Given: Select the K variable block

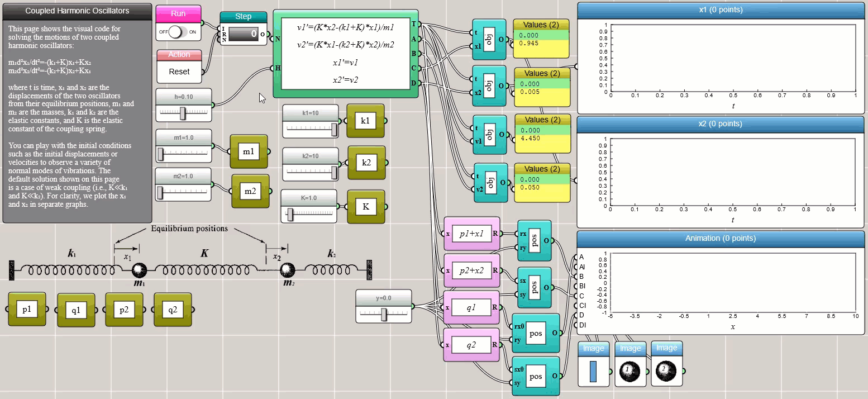Looking at the screenshot, I should tap(366, 206).
